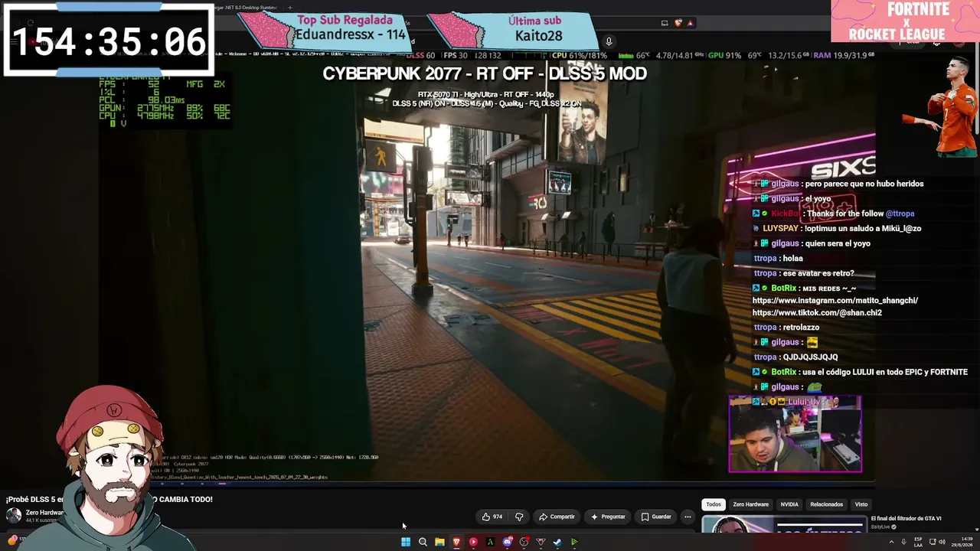
Task: Open the Preguntar AI question button
Action: pos(608,517)
